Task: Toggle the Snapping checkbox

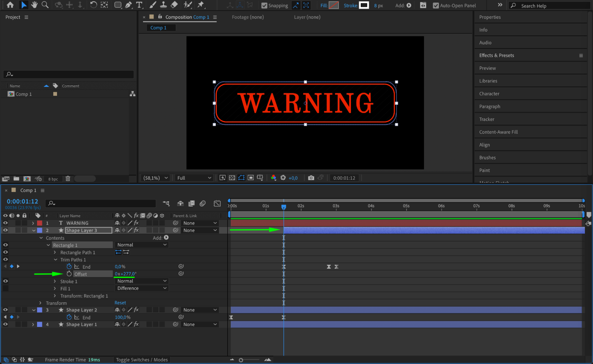Action: coord(264,5)
